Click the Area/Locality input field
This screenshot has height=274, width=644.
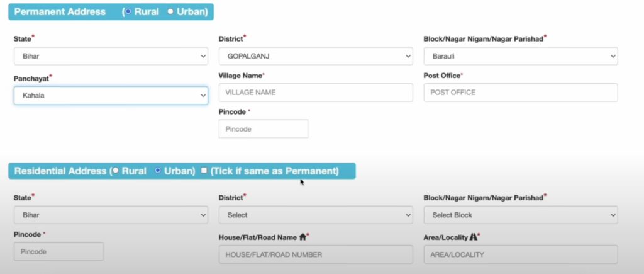pos(521,254)
